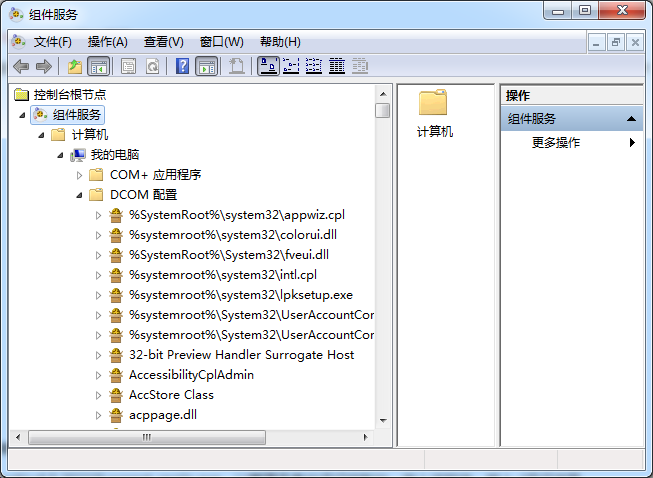Click the 我的电脑 computer icon
This screenshot has width=653, height=478.
point(77,155)
